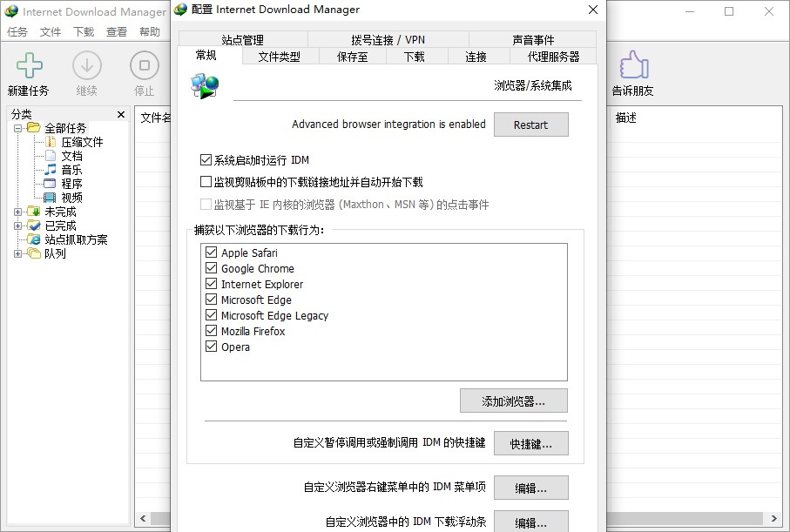Expand the 已完成 tree node
790x532 pixels.
point(16,225)
